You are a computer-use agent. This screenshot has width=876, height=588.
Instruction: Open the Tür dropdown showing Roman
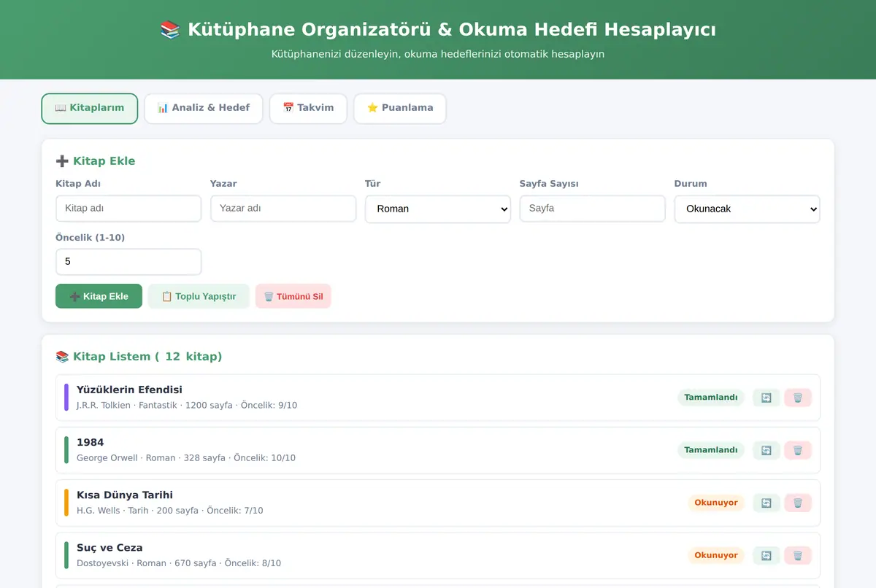coord(438,209)
